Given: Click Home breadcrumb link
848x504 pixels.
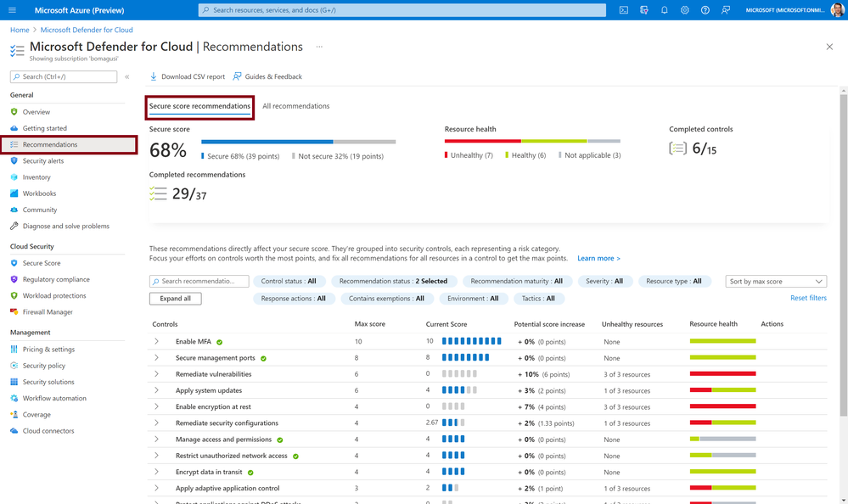Looking at the screenshot, I should click(20, 30).
